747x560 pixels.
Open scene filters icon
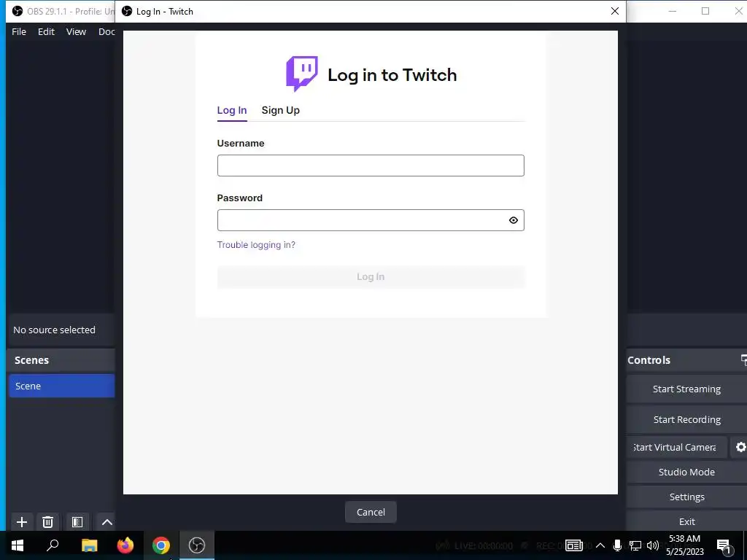(77, 522)
